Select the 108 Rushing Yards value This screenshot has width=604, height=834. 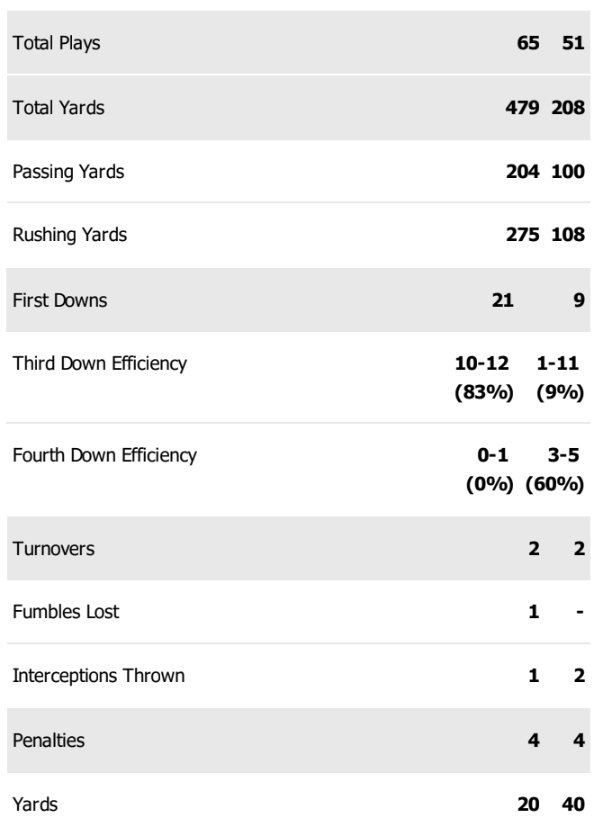point(567,236)
